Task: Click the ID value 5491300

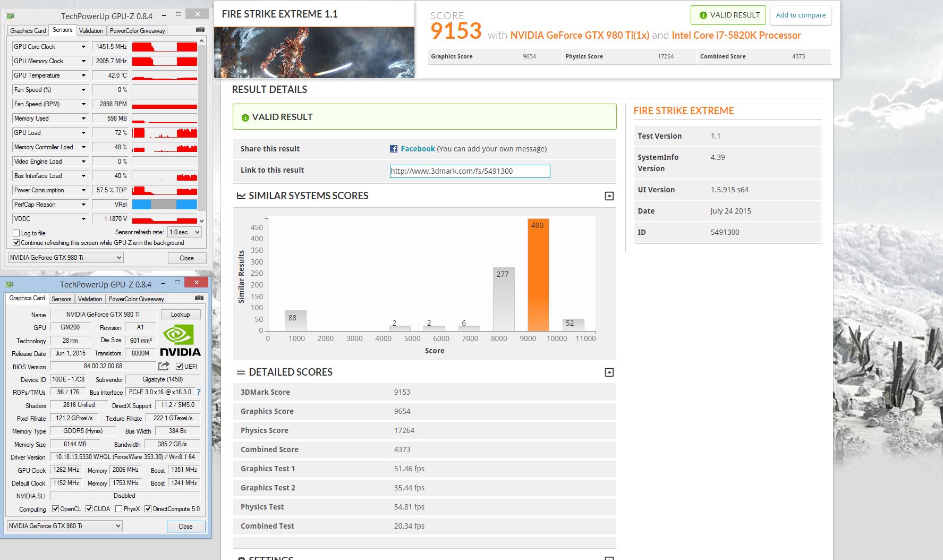Action: pyautogui.click(x=725, y=232)
